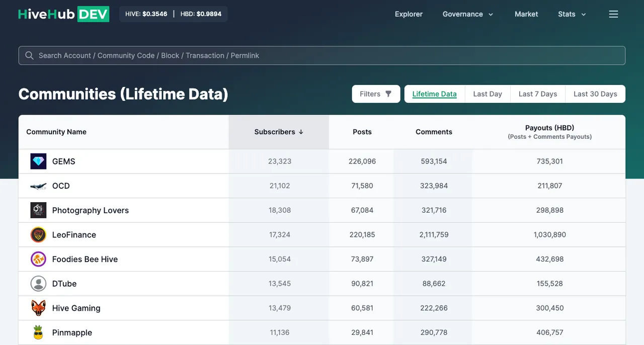Click the Hive Gaming fox icon
644x345 pixels.
coord(38,308)
